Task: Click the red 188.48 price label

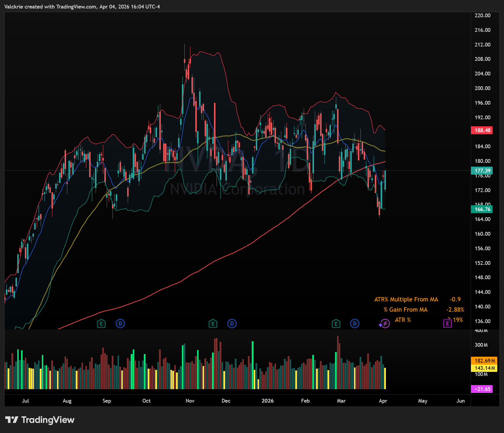Action: pyautogui.click(x=482, y=130)
